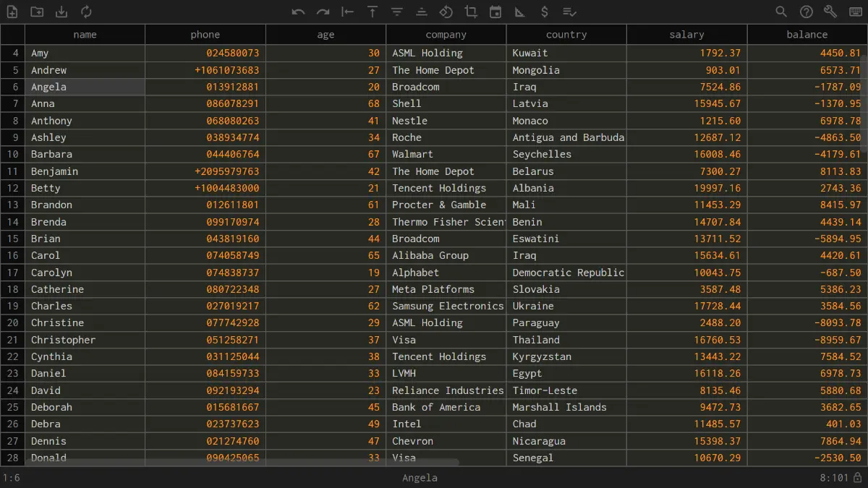Select the country column header
This screenshot has height=488, width=868.
point(566,35)
